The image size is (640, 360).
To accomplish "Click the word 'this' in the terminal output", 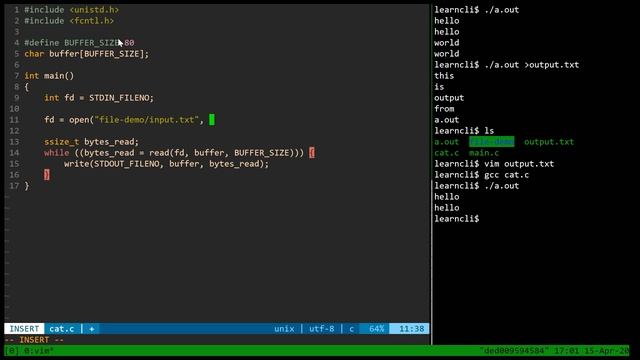I will (x=444, y=76).
